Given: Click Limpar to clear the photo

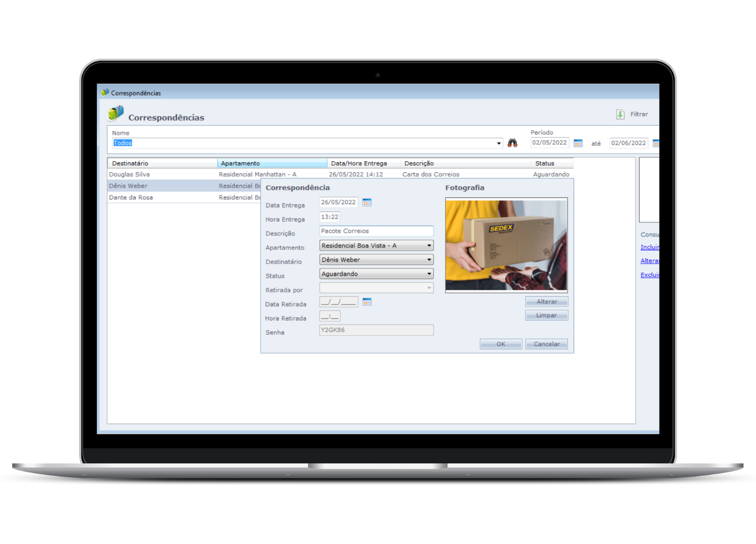Looking at the screenshot, I should pos(546,315).
